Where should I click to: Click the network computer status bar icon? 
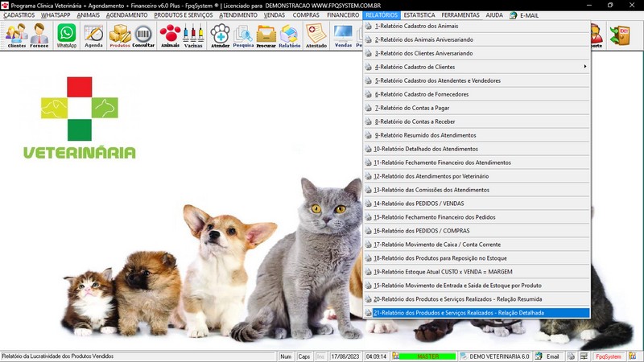[584, 356]
